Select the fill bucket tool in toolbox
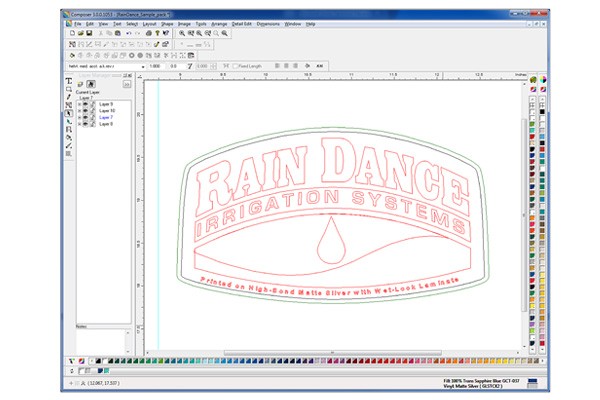This screenshot has width=600, height=400. coord(68,137)
